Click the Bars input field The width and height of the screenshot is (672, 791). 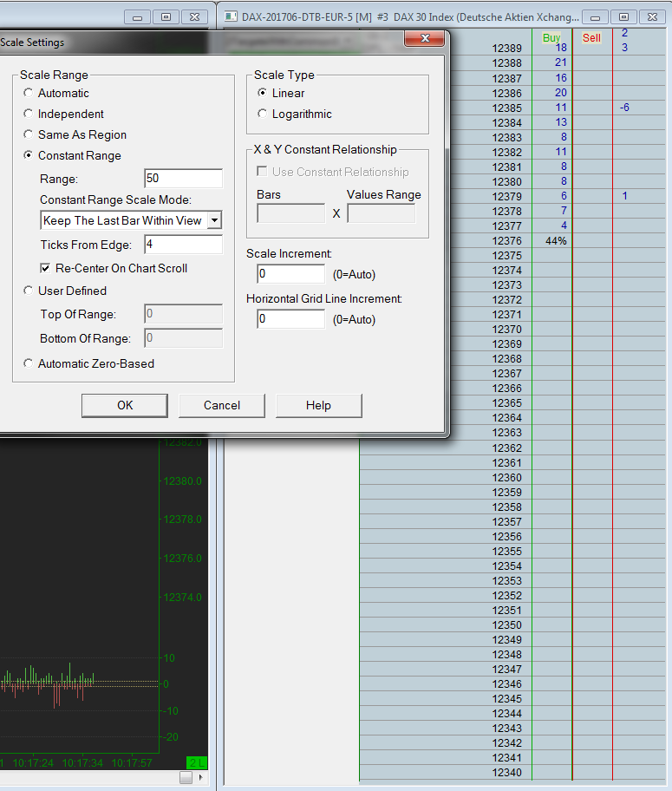(x=291, y=213)
